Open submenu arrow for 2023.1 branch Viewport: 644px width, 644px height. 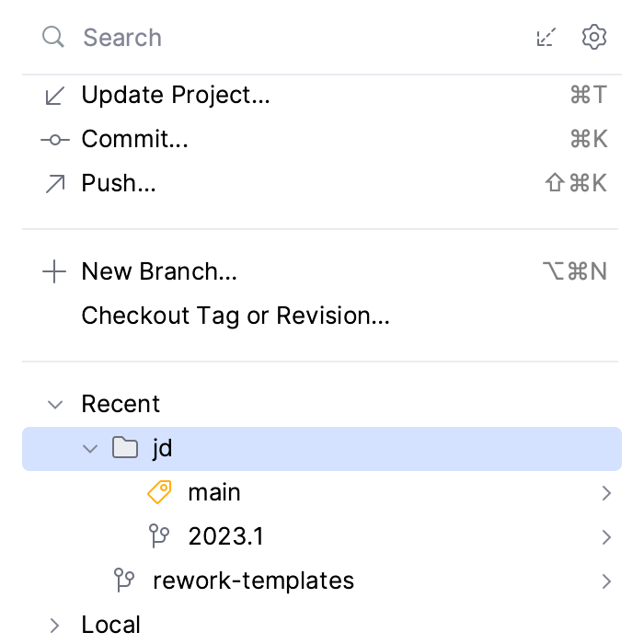(606, 537)
